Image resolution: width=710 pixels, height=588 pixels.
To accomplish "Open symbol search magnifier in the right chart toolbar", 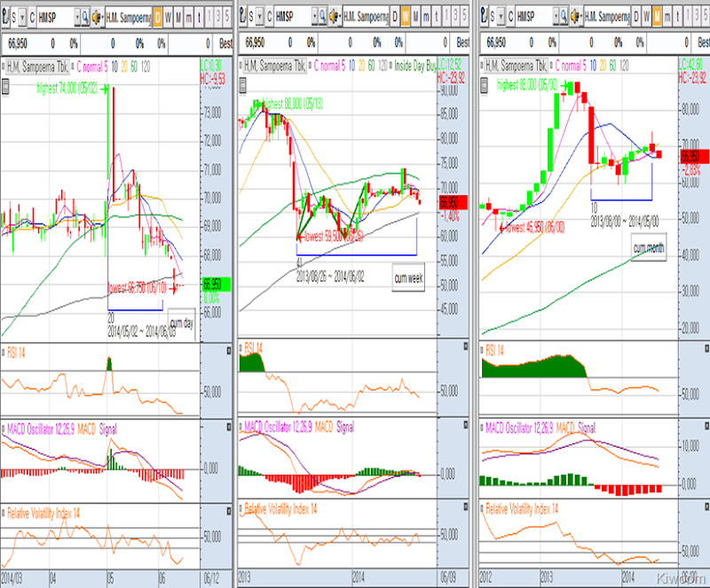I will tap(564, 17).
